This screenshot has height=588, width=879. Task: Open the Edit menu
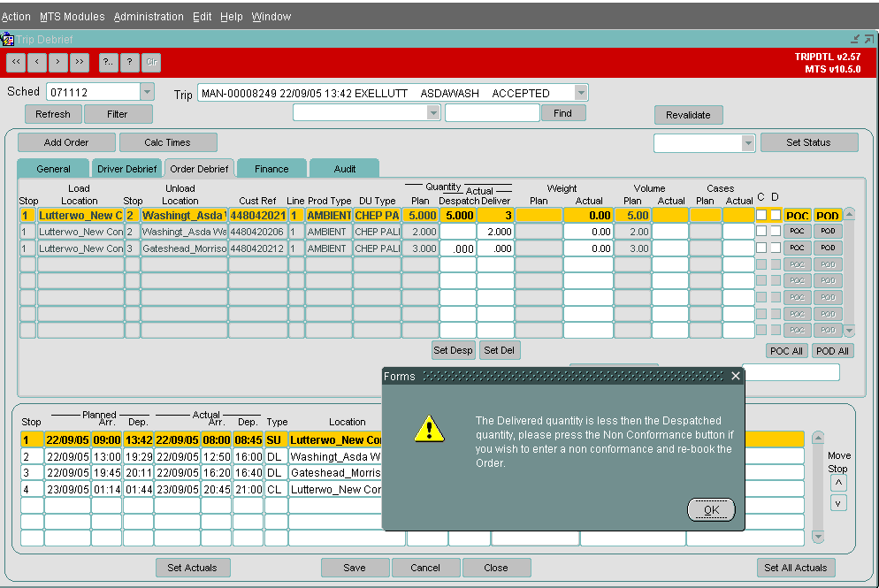pos(202,17)
